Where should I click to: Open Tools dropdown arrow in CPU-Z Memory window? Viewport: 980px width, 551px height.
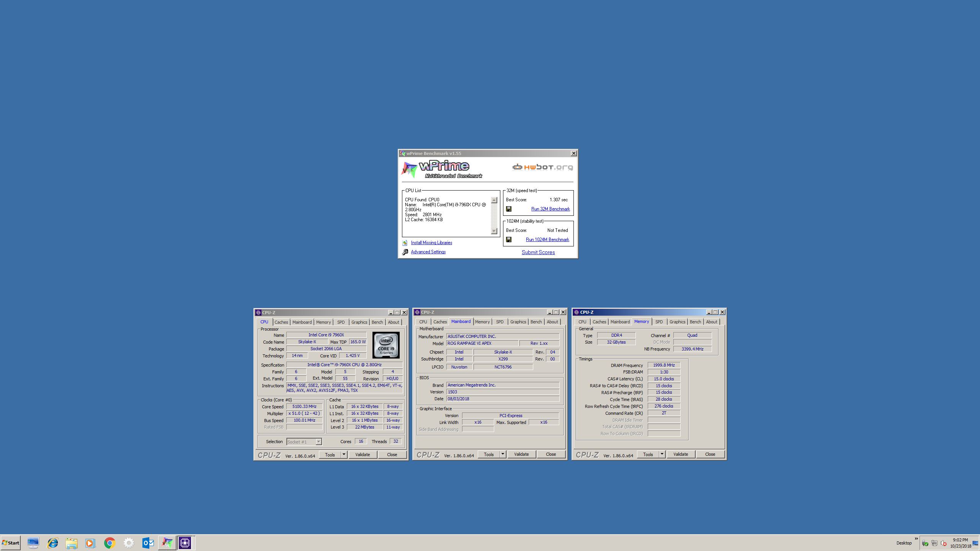[x=662, y=454]
